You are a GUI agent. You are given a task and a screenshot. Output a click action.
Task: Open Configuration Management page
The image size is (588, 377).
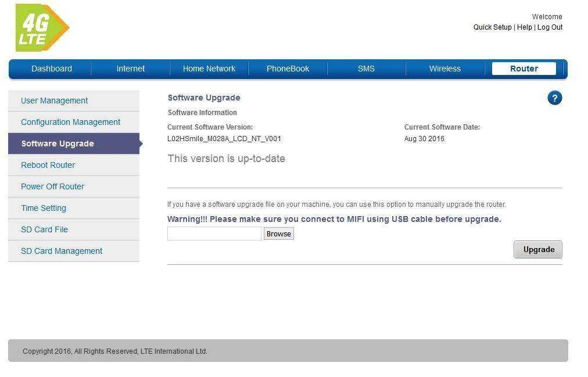click(73, 122)
